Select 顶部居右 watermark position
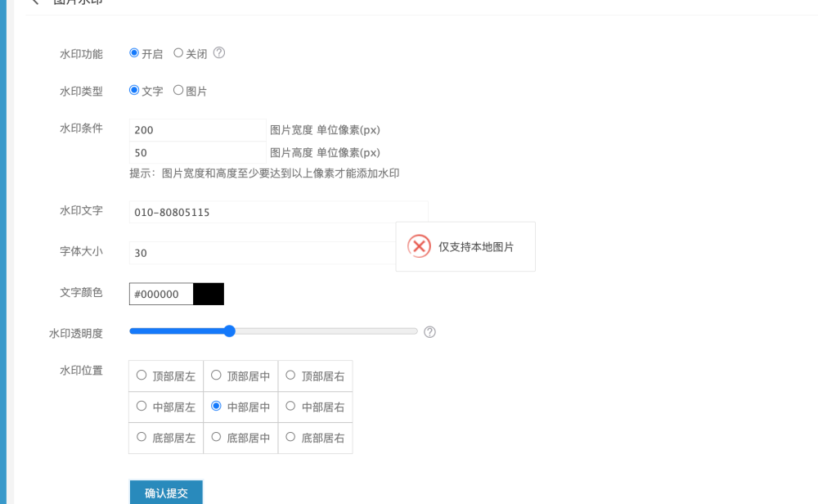The image size is (818, 504). (290, 375)
